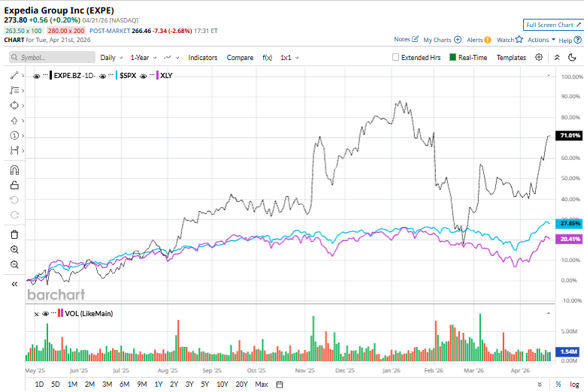Enable the Extended Hrs checkbox
Viewport: 584px width, 392px height.
395,57
